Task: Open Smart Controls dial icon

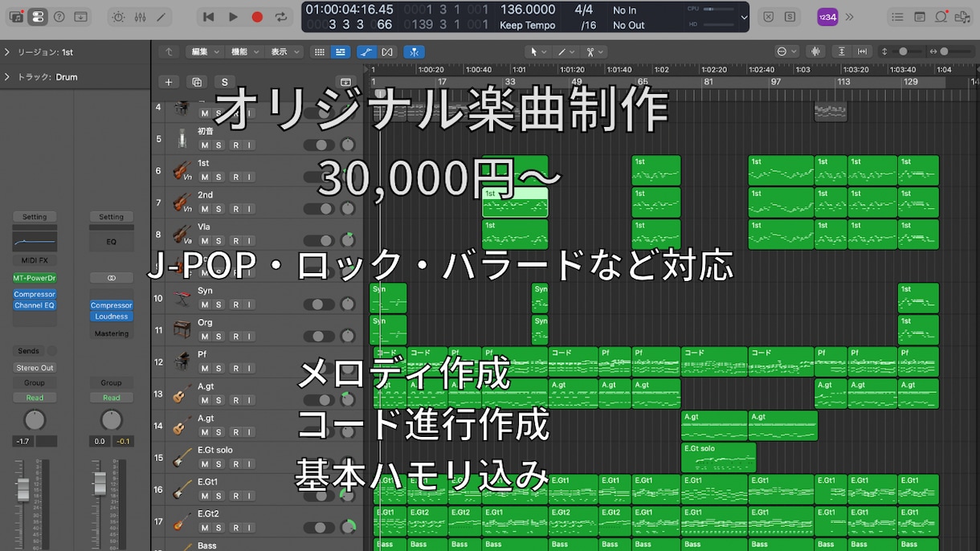Action: pyautogui.click(x=118, y=17)
